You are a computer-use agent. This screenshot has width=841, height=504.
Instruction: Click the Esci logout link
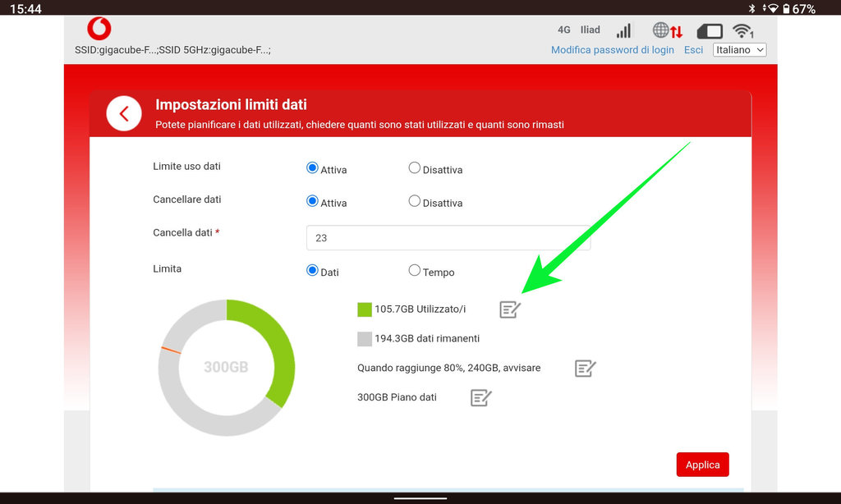coord(693,50)
